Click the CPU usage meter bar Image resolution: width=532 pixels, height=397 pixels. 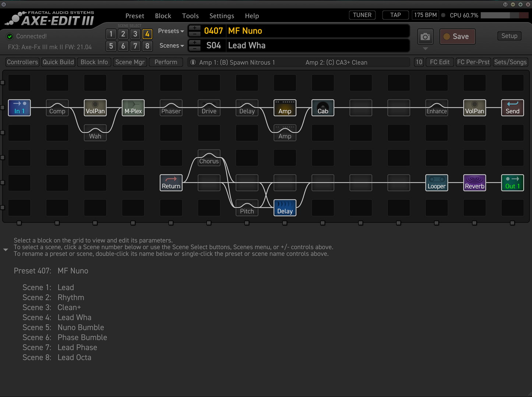tap(504, 15)
